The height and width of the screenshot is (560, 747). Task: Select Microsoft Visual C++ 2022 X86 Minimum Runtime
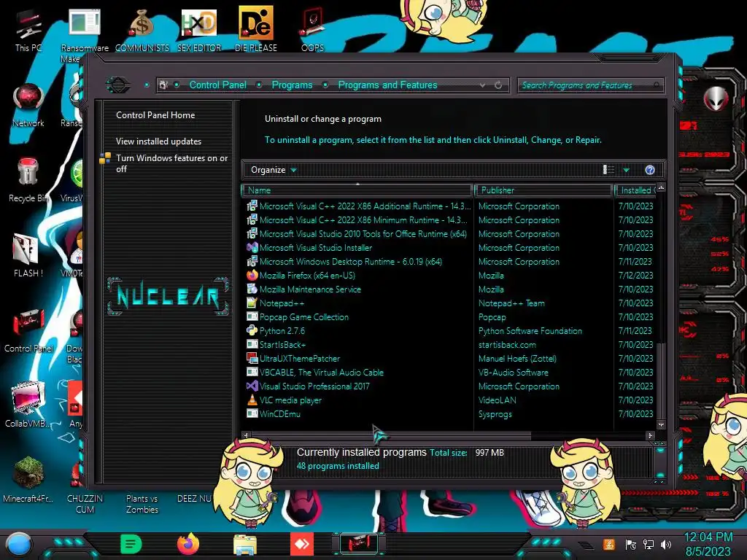[363, 220]
